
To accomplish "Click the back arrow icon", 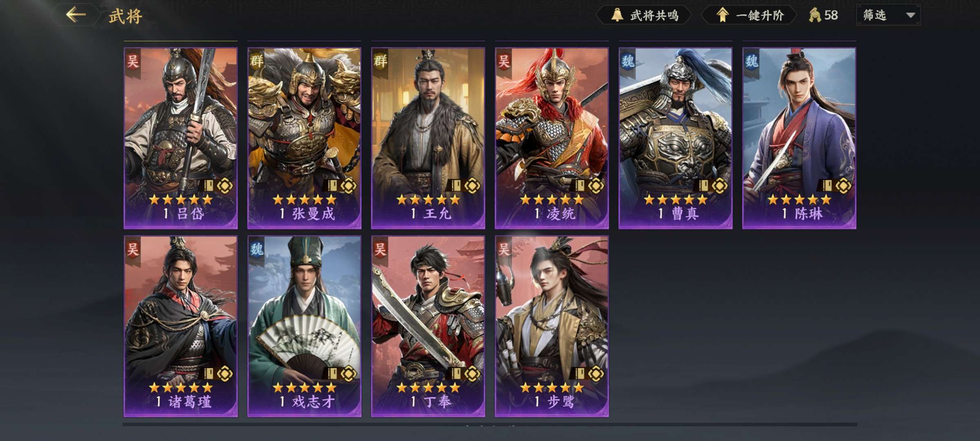I will coord(76,15).
